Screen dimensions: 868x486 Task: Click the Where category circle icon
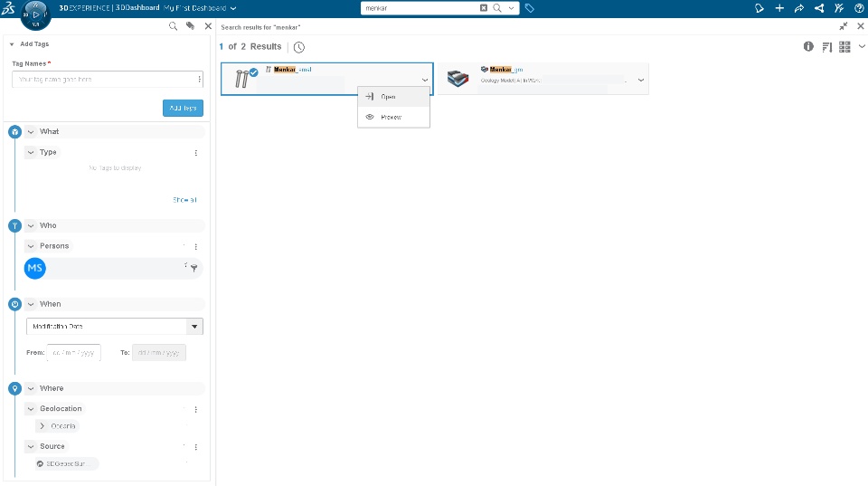pyautogui.click(x=15, y=388)
